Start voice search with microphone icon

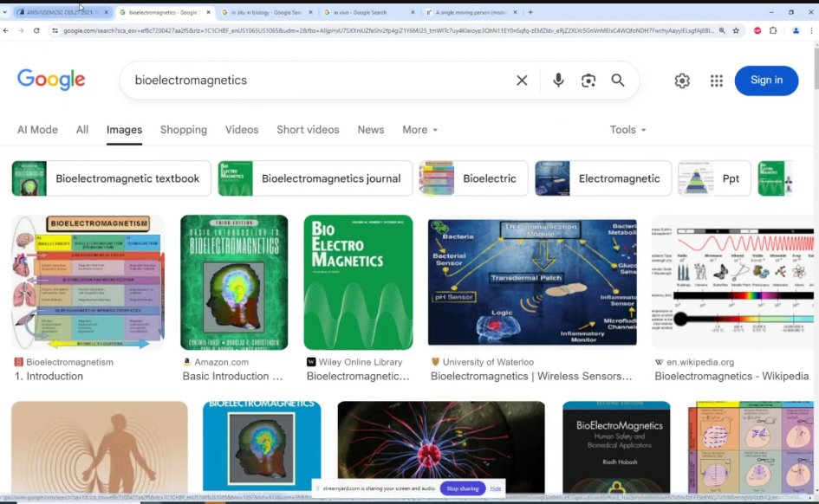558,81
